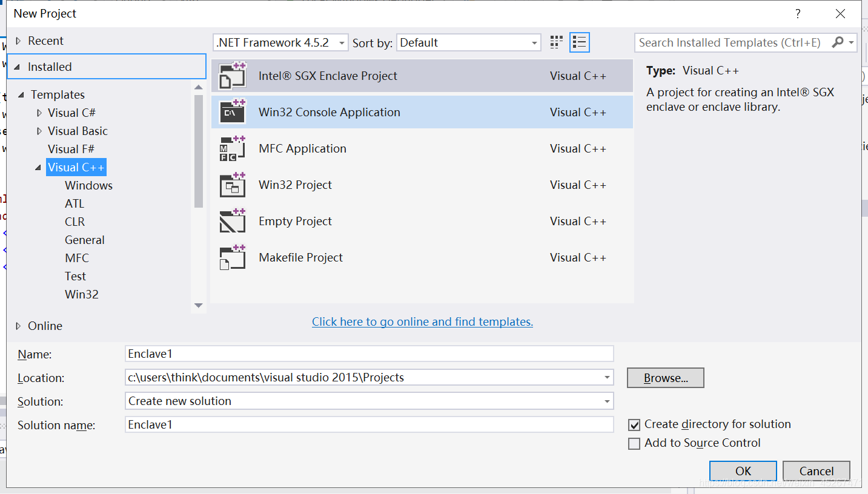Select Test template category
Viewport: 868px width, 494px height.
[76, 276]
